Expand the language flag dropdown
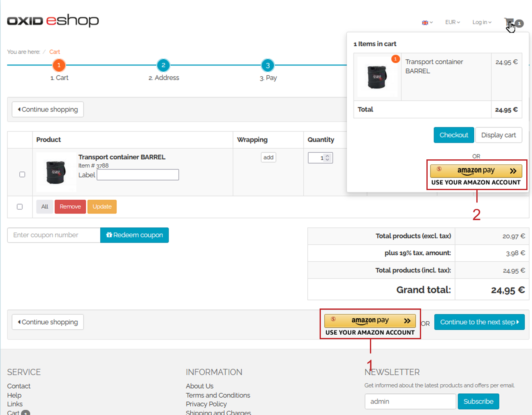Image resolution: width=532 pixels, height=415 pixels. click(x=427, y=23)
